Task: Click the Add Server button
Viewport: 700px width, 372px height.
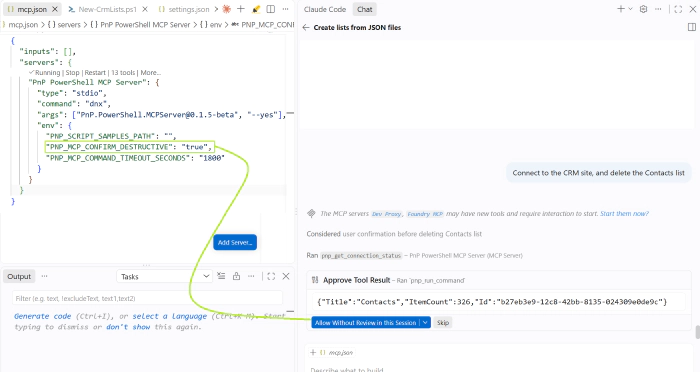Action: coord(235,242)
